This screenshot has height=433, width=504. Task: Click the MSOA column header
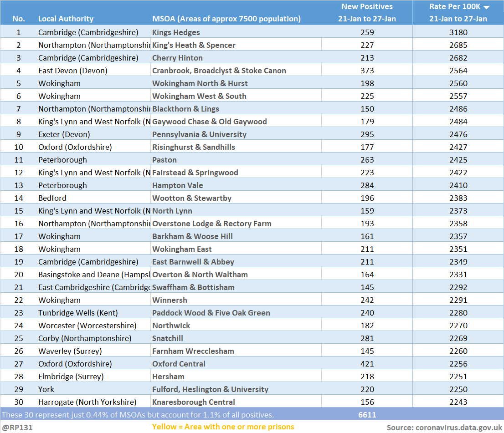226,19
